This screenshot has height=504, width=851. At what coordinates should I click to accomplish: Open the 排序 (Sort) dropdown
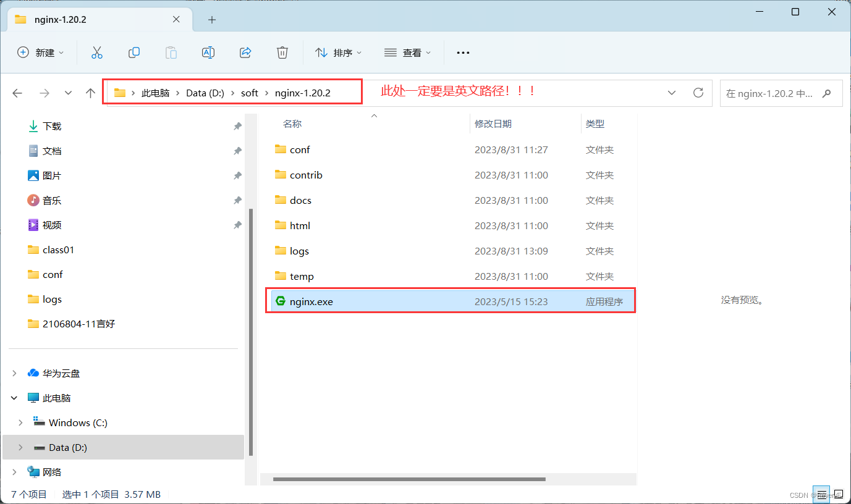click(339, 53)
